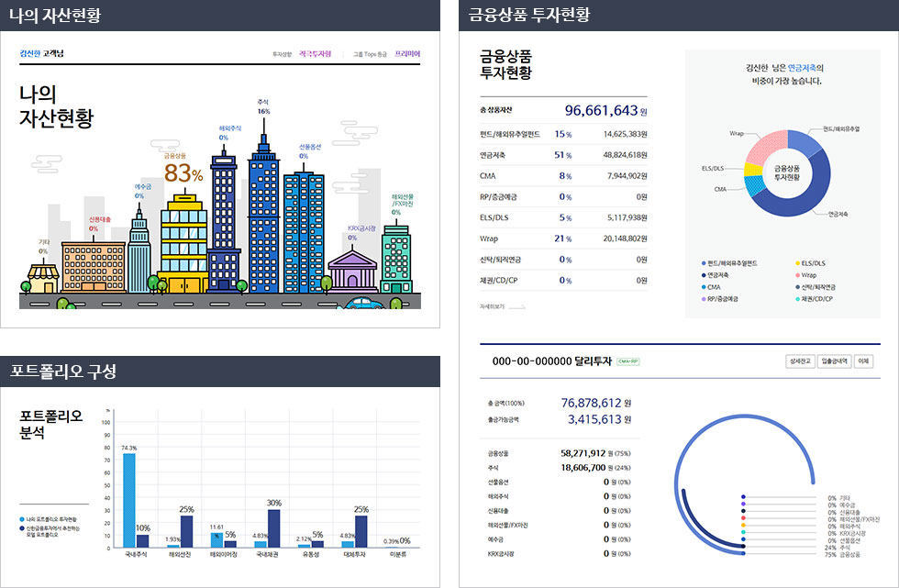The height and width of the screenshot is (588, 899).
Task: Click the 입출금내역 transaction history button
Action: [x=834, y=361]
